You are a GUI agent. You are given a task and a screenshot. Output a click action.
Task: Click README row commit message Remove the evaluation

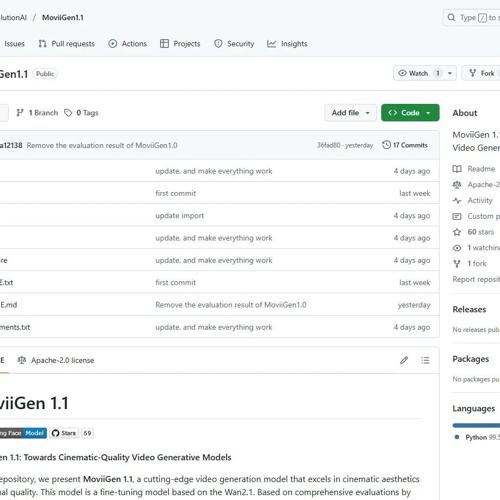pyautogui.click(x=231, y=305)
